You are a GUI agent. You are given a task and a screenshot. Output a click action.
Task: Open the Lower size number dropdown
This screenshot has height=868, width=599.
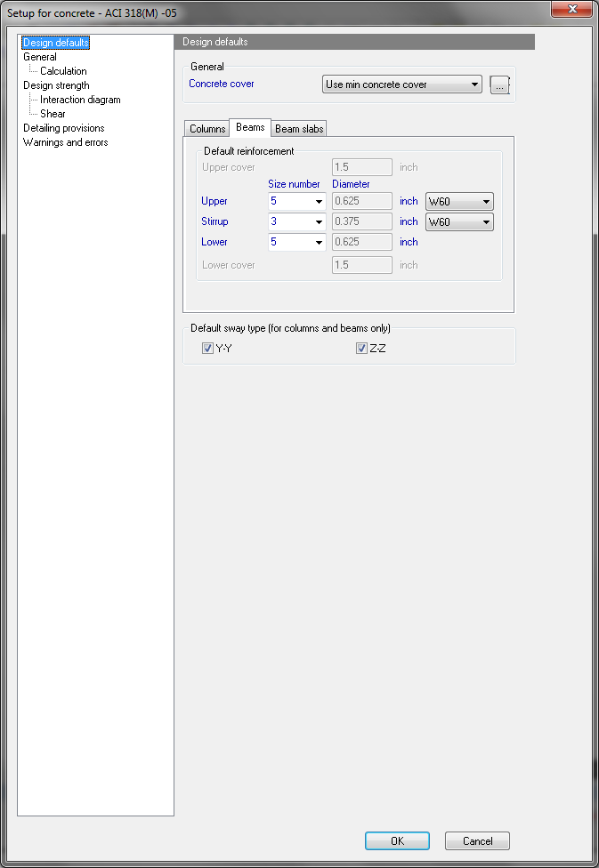coord(296,242)
